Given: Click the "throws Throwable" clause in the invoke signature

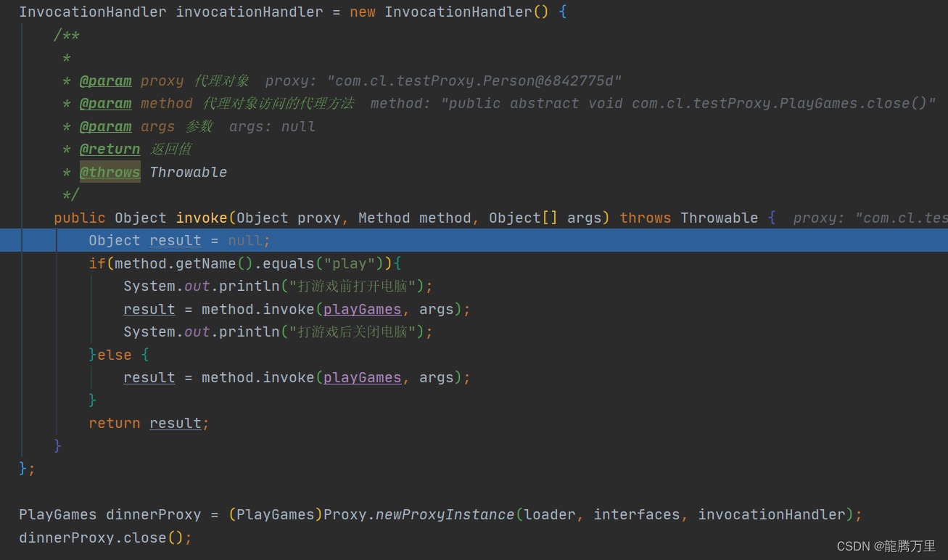Looking at the screenshot, I should point(689,218).
